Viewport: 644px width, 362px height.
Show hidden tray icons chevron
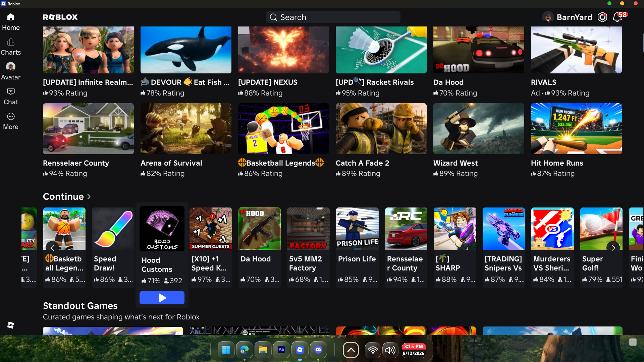pos(351,350)
